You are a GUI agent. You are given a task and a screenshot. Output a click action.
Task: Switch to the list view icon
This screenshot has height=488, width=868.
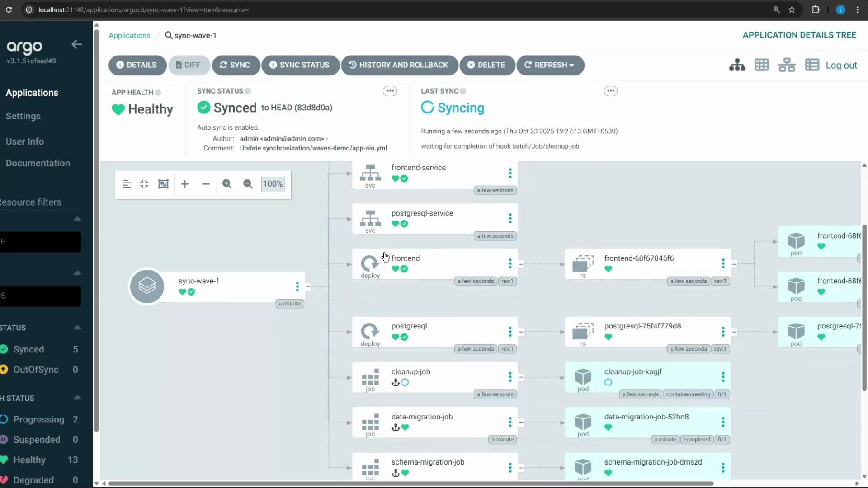pos(812,65)
